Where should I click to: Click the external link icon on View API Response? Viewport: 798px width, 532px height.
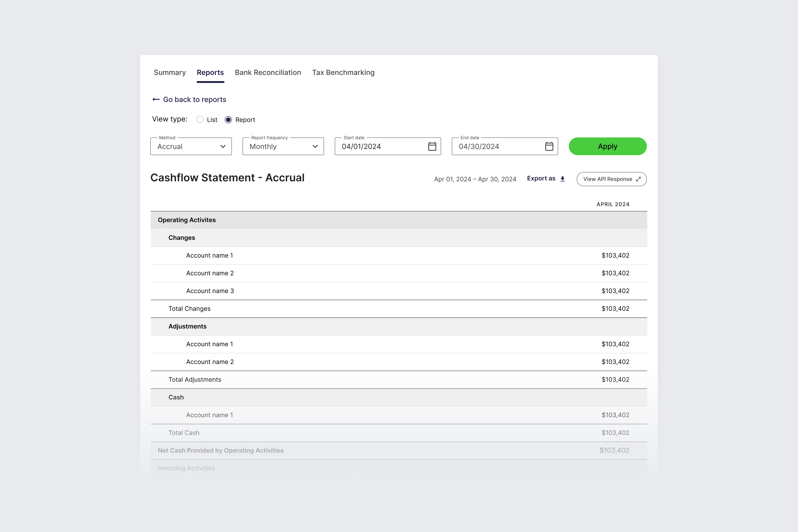(638, 179)
